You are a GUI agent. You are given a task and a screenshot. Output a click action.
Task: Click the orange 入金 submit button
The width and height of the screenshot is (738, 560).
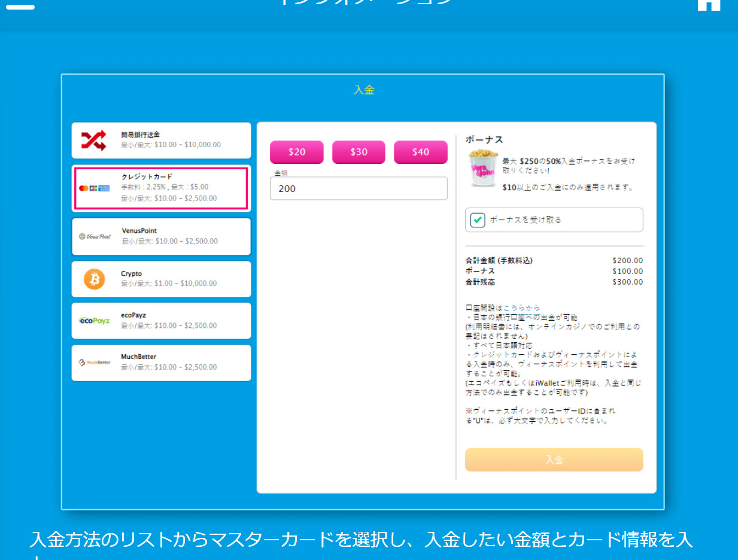point(554,460)
